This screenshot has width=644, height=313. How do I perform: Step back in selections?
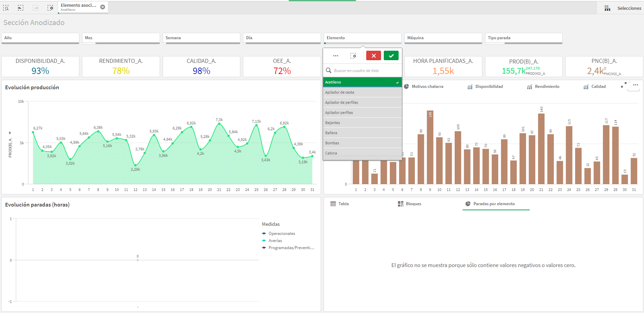click(21, 8)
